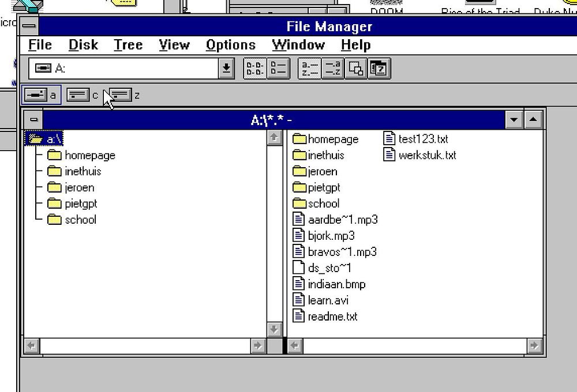Click tree pane scroll right arrow
Image resolution: width=577 pixels, height=392 pixels.
coord(258,346)
